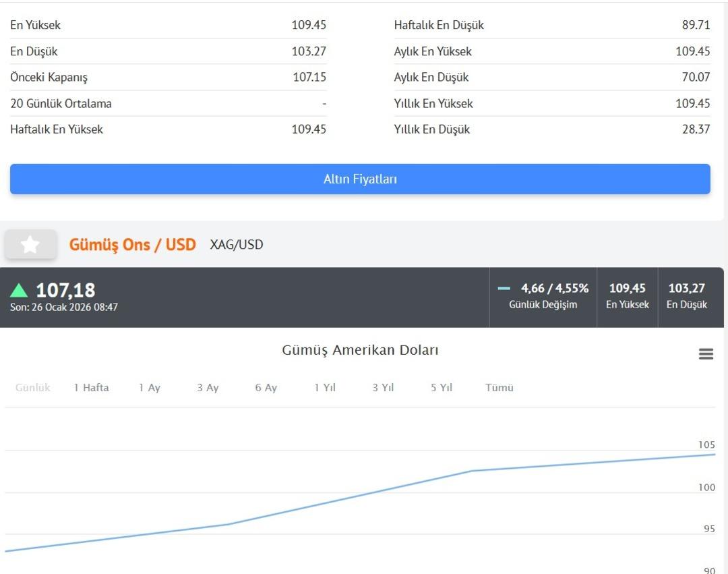The height and width of the screenshot is (574, 728).
Task: Show the 5 Yıl price history
Action: click(442, 388)
